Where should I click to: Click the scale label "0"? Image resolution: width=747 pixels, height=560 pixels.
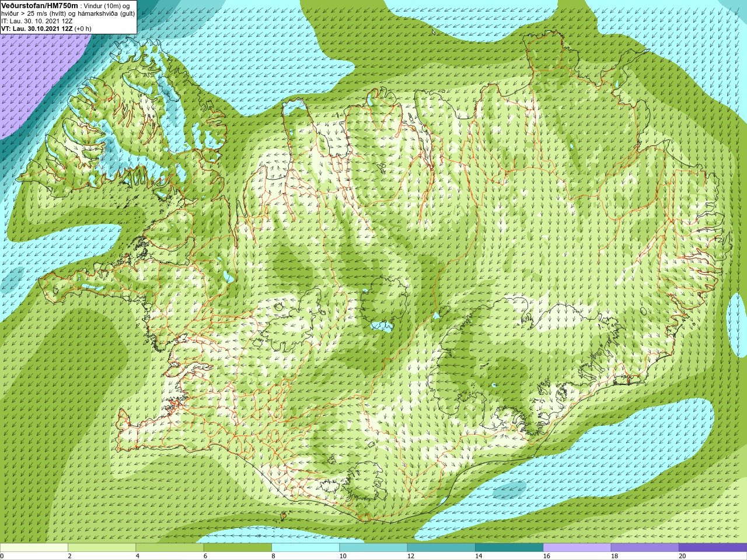pos(2,556)
